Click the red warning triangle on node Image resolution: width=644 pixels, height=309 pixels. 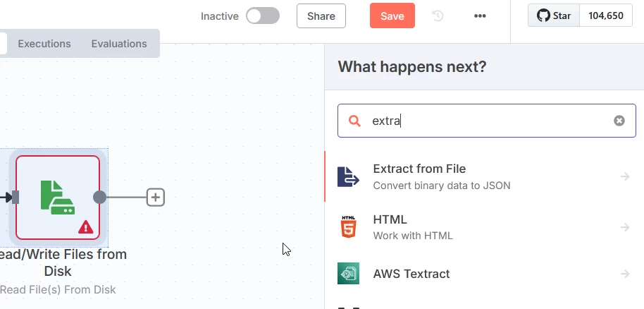[86, 226]
